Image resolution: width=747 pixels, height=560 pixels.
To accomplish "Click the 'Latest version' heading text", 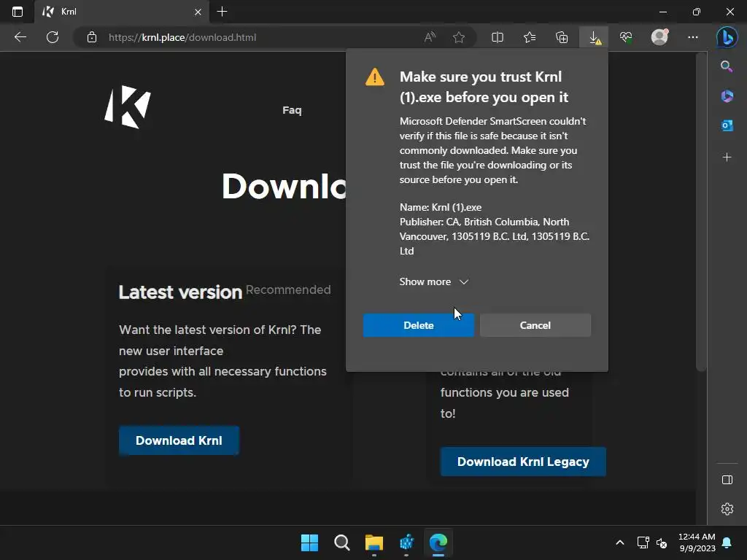I will pyautogui.click(x=181, y=292).
